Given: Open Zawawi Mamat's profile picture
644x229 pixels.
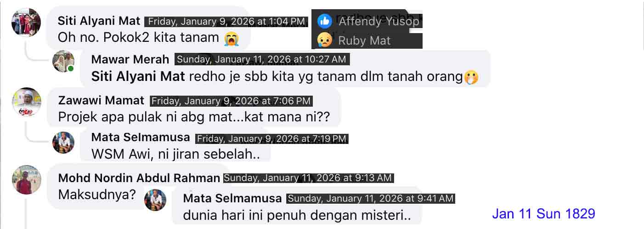Looking at the screenshot, I should (26, 102).
